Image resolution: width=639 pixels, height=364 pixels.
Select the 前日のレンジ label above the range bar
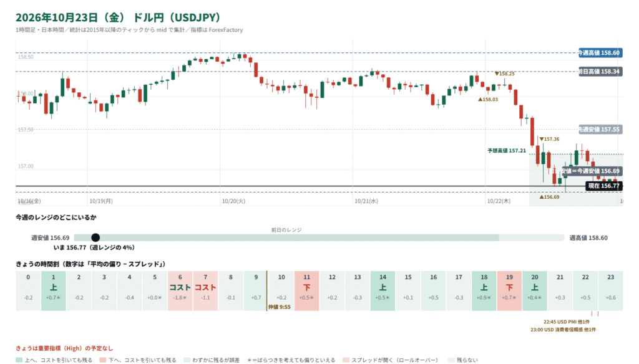click(x=286, y=230)
